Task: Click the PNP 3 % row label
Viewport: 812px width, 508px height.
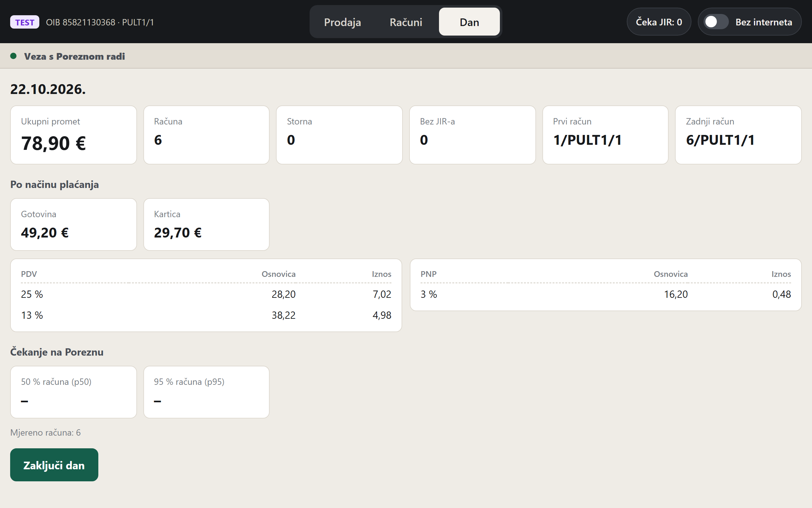Action: click(429, 294)
